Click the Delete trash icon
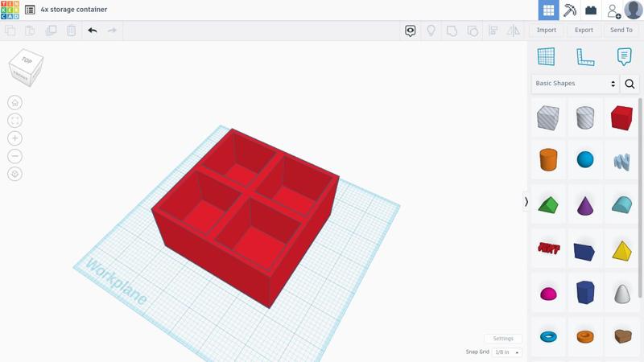Screen dimensions: 644x362 tap(71, 31)
